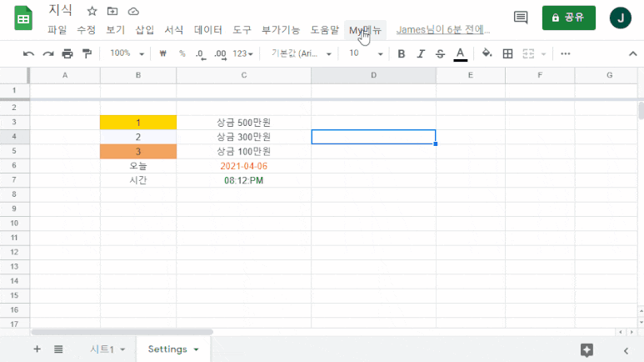The width and height of the screenshot is (644, 362).
Task: Increase decimal places
Action: (220, 54)
